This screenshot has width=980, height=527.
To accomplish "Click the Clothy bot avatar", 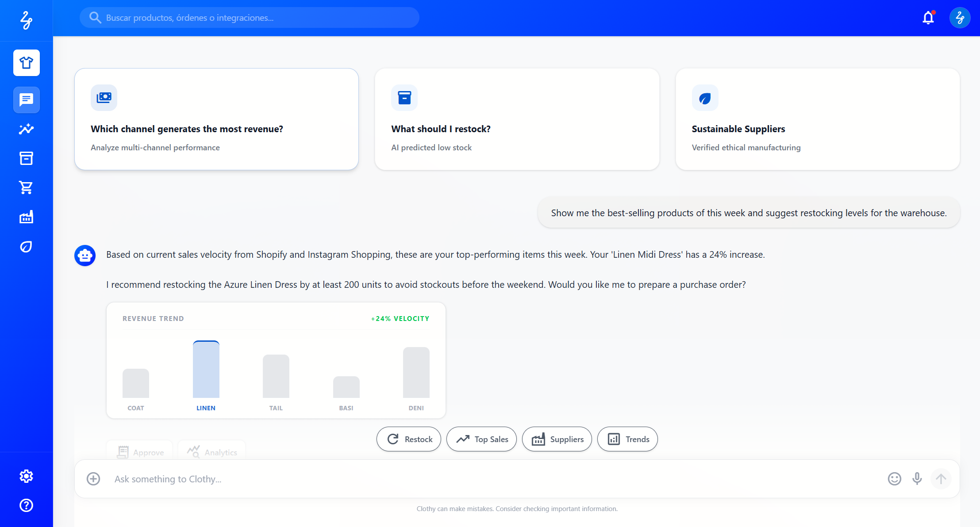I will 85,256.
